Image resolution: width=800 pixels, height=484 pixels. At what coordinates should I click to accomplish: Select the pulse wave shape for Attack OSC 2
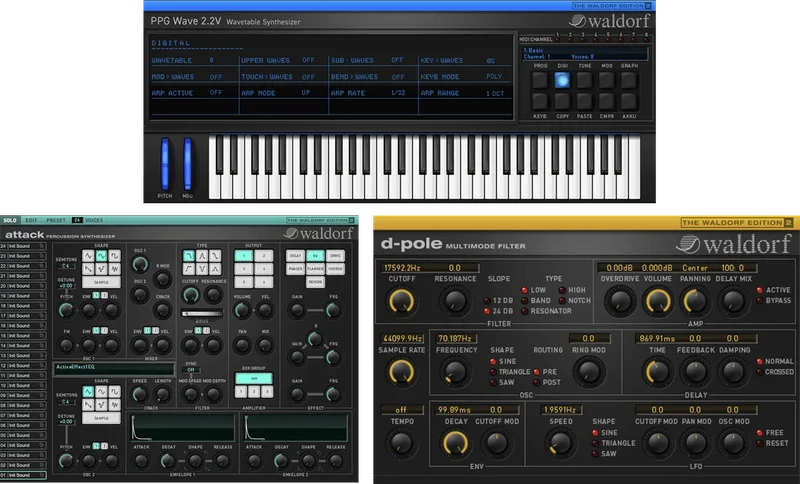click(x=115, y=392)
